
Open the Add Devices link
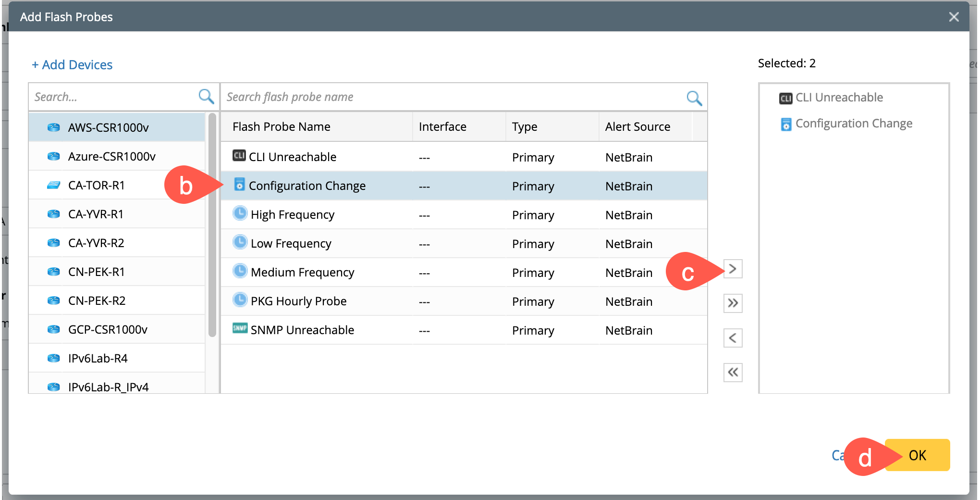pos(72,65)
